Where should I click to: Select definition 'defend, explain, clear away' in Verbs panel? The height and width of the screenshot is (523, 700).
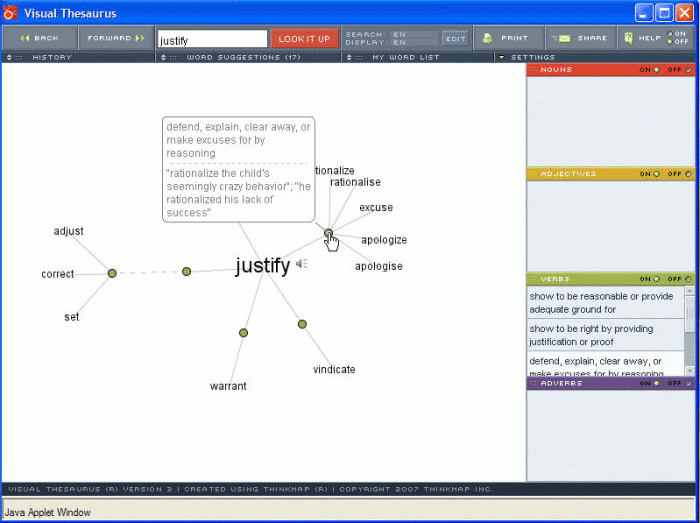coord(605,364)
